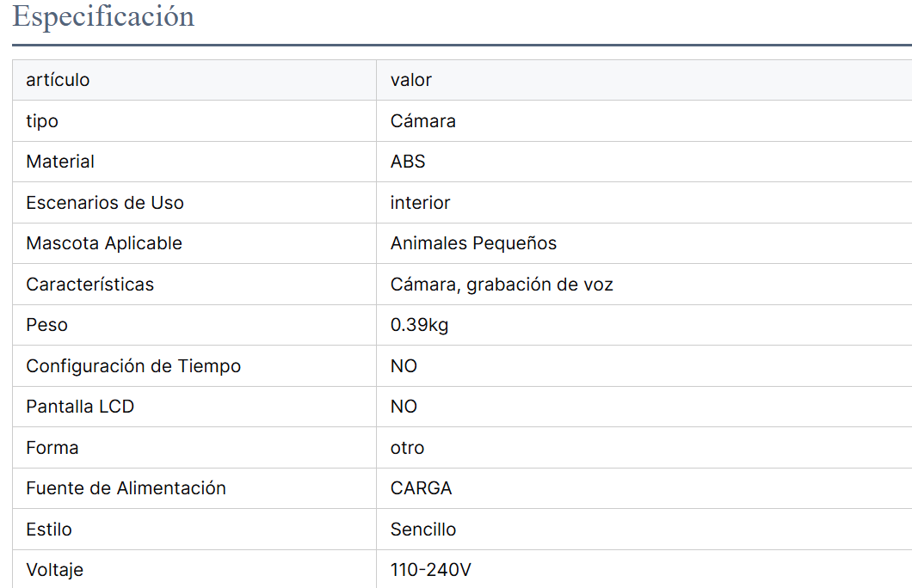Viewport: 912px width, 588px height.
Task: Select the ABS material value
Action: click(408, 162)
